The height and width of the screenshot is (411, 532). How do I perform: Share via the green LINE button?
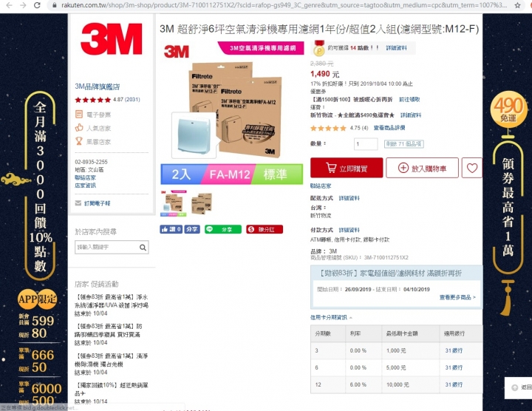[x=223, y=229]
